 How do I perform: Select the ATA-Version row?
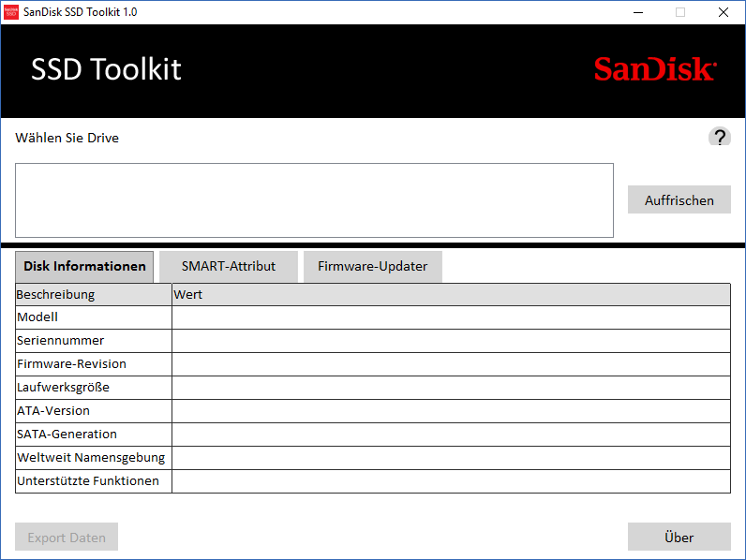coord(373,411)
